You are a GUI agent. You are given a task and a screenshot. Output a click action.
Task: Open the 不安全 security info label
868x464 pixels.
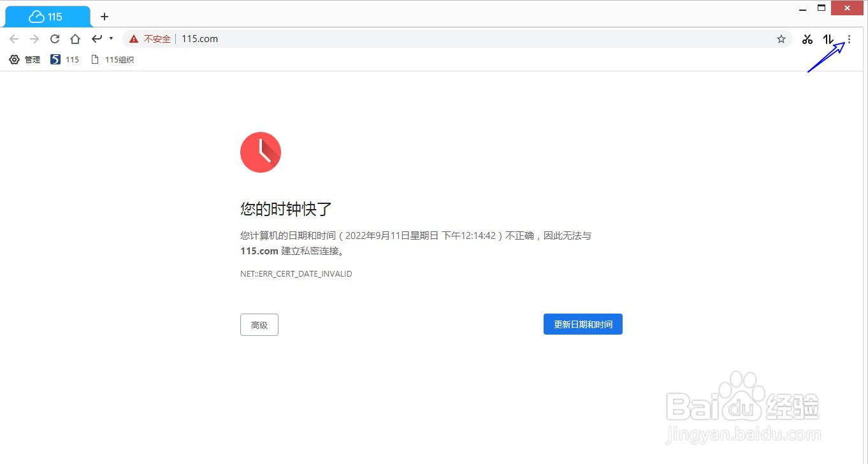point(157,39)
